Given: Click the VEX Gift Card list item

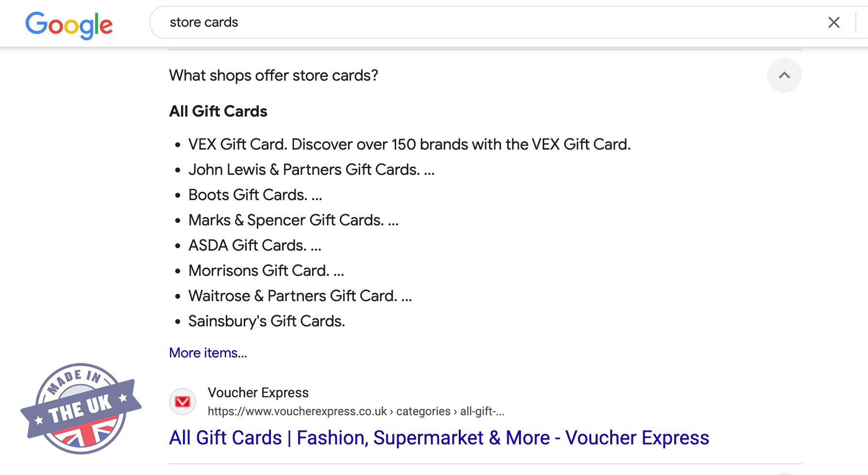Looking at the screenshot, I should [409, 144].
